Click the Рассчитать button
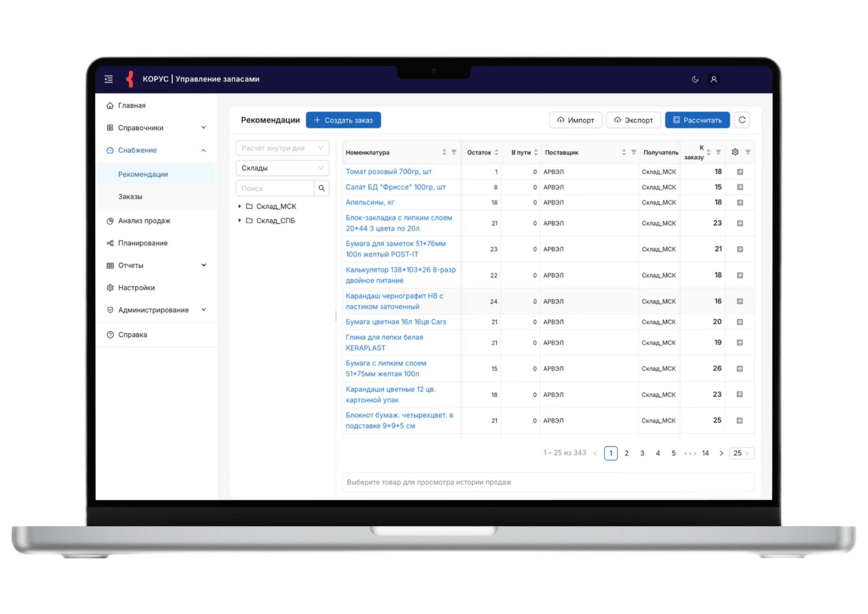Viewport: 868px width, 614px height. pyautogui.click(x=697, y=120)
